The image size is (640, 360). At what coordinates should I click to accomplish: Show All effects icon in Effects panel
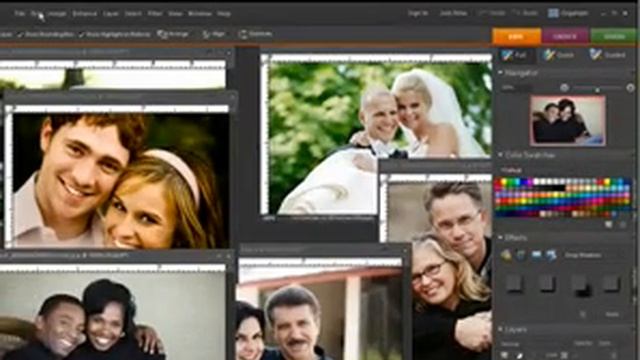click(x=551, y=256)
